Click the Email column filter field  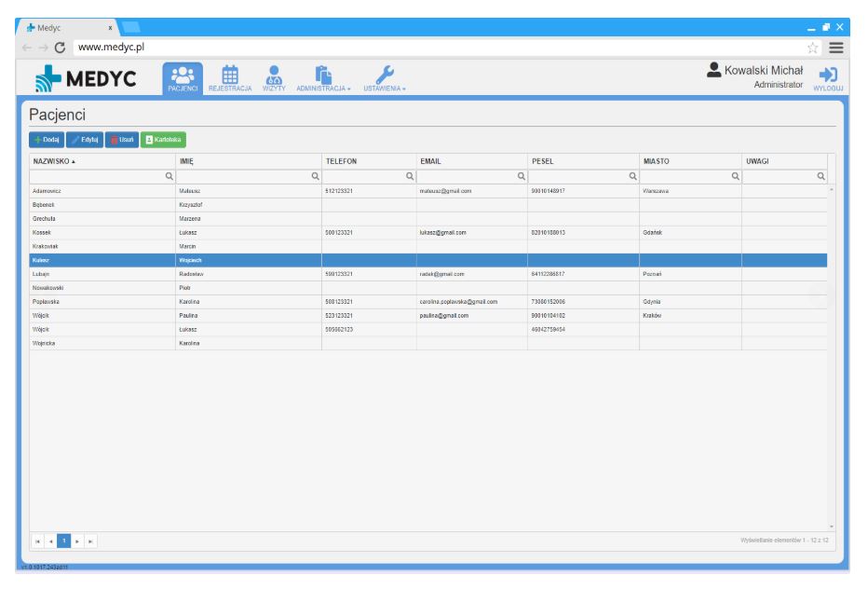point(466,176)
